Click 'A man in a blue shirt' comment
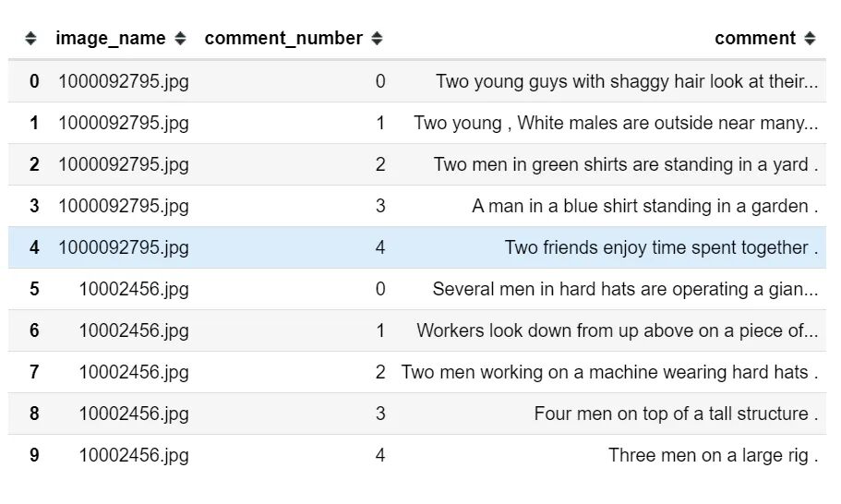This screenshot has width=841, height=504. coord(644,206)
